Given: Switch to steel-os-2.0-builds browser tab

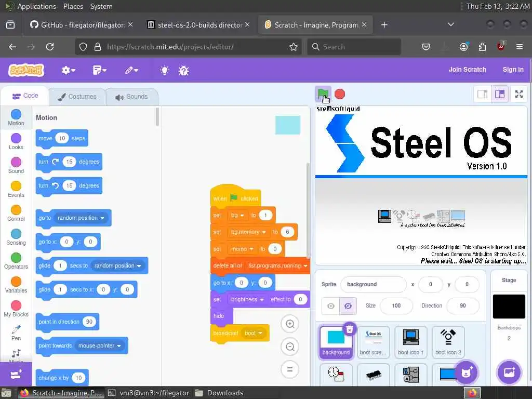Looking at the screenshot, I should tap(199, 25).
